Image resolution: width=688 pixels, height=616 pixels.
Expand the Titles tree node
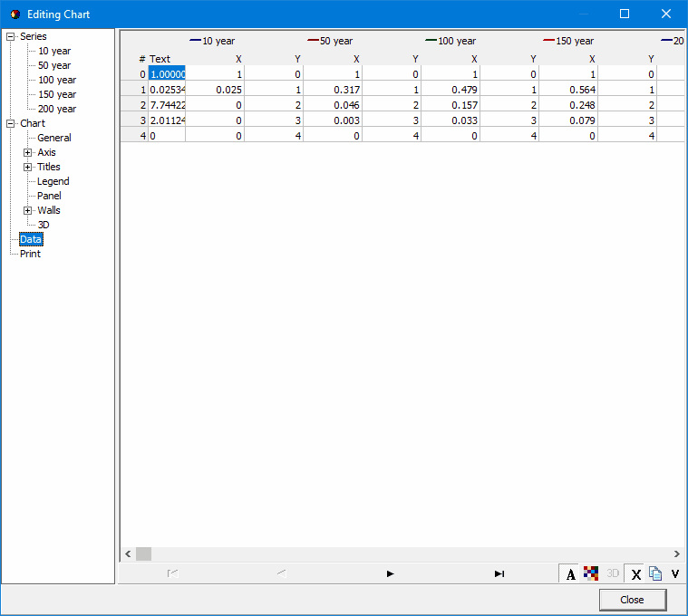click(28, 168)
